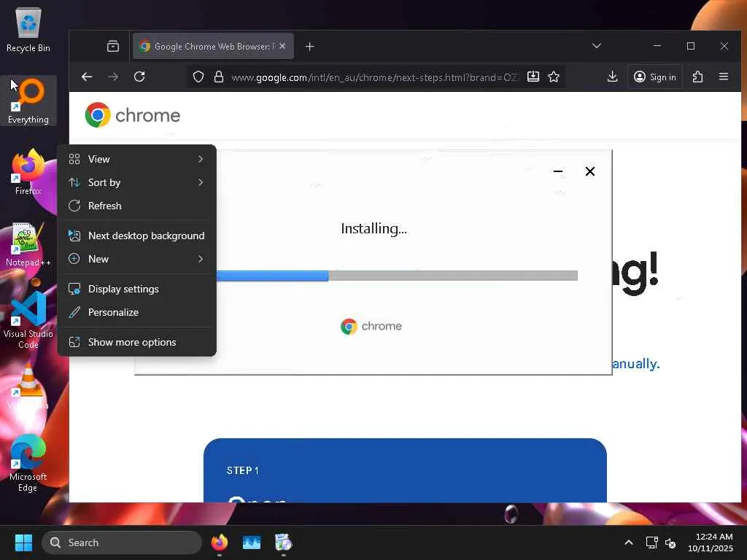Open the Firefox hamburger application menu

[724, 77]
